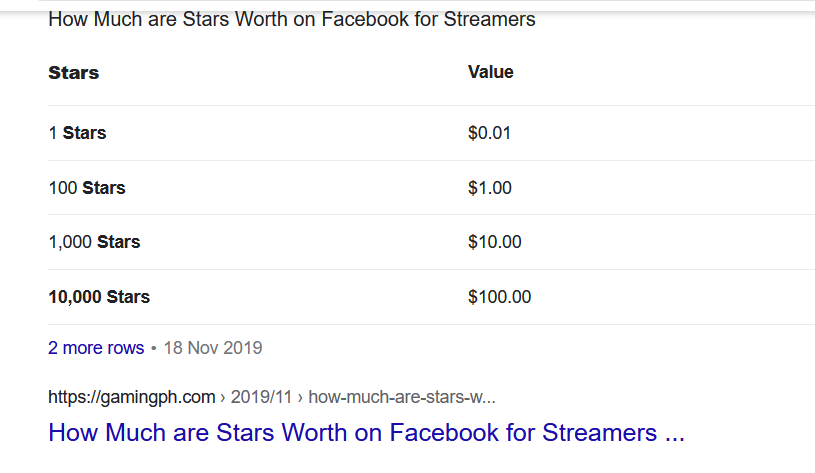Click the https://gamingph.com URL text
The height and width of the screenshot is (473, 815).
point(132,397)
